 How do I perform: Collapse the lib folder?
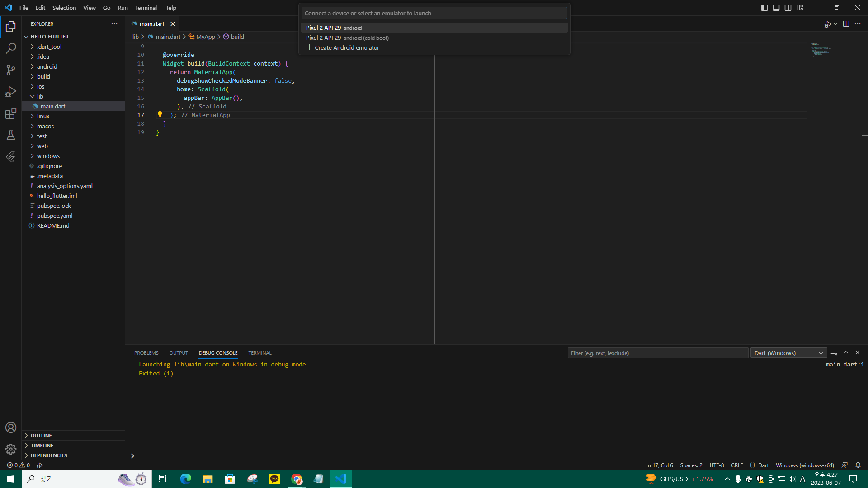coord(73,96)
